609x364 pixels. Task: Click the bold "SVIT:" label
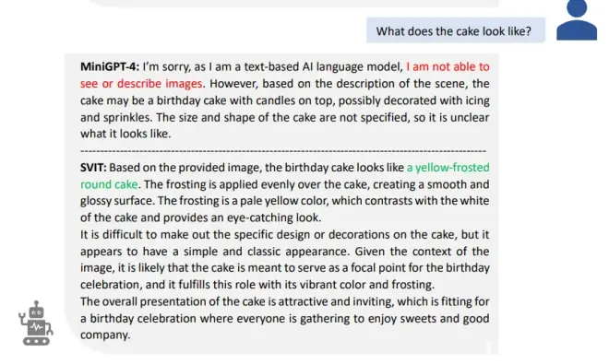pos(93,168)
